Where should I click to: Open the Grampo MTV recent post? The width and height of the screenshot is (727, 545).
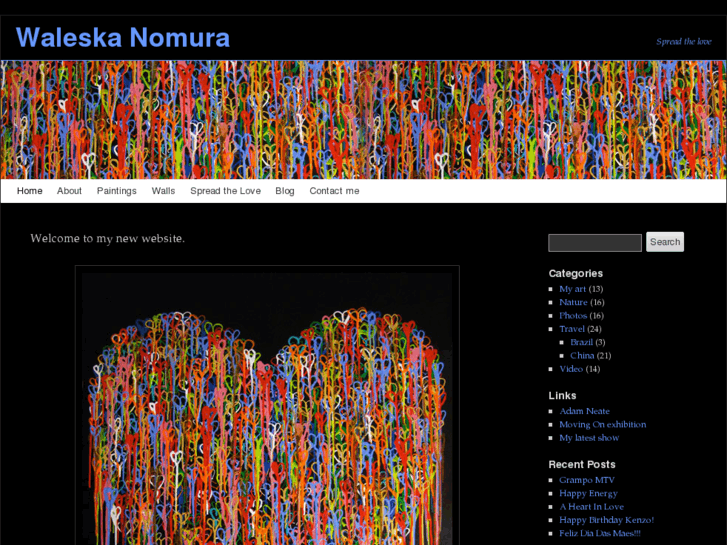[587, 481]
